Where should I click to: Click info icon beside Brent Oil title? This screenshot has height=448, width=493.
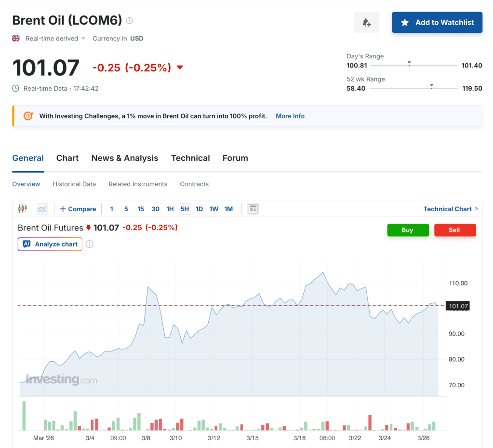point(129,21)
